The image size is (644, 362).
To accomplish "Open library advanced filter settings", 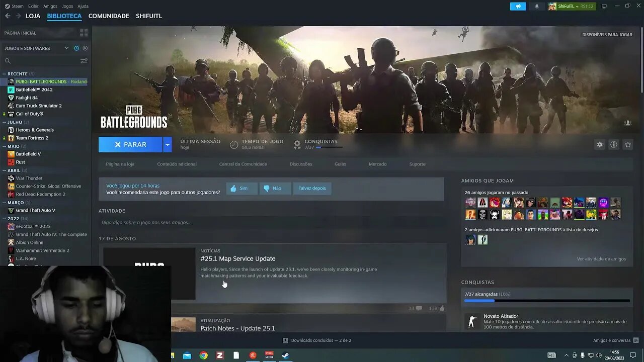I will click(84, 61).
